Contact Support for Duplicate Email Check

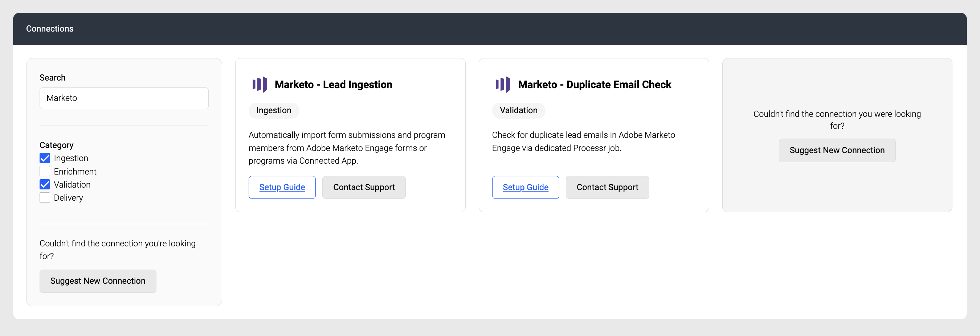coord(607,187)
